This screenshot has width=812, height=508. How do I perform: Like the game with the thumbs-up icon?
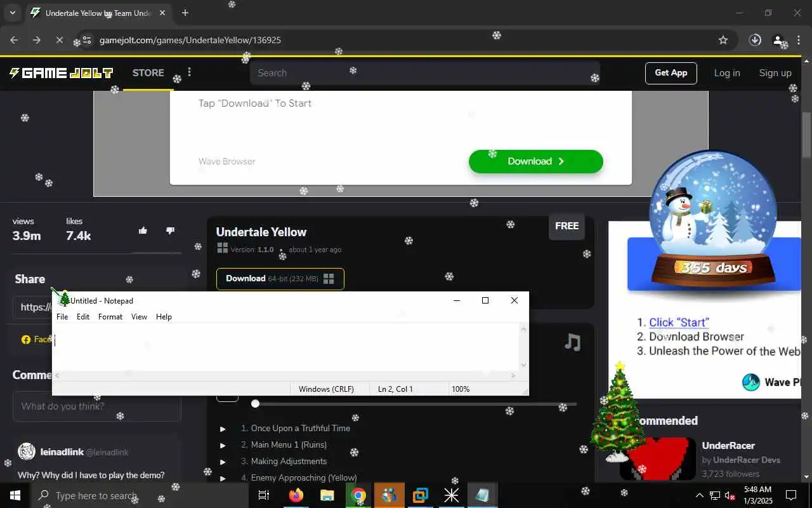[143, 231]
